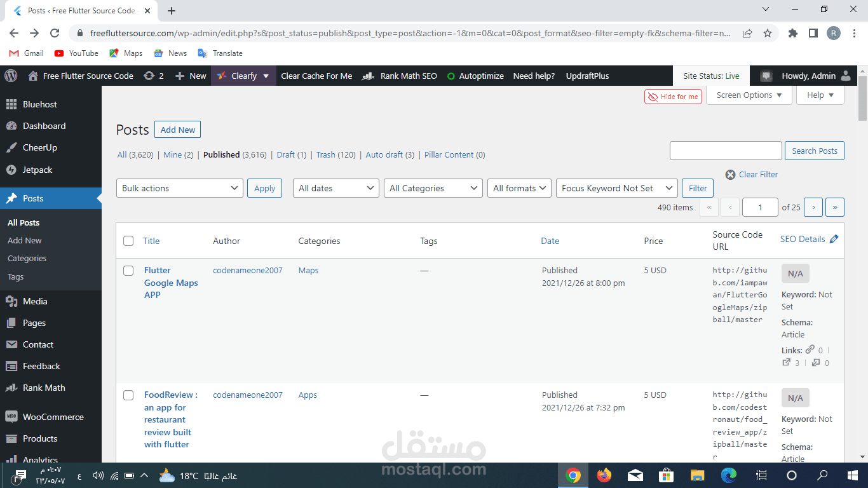Go to next page arrow
The height and width of the screenshot is (488, 868).
tap(813, 207)
